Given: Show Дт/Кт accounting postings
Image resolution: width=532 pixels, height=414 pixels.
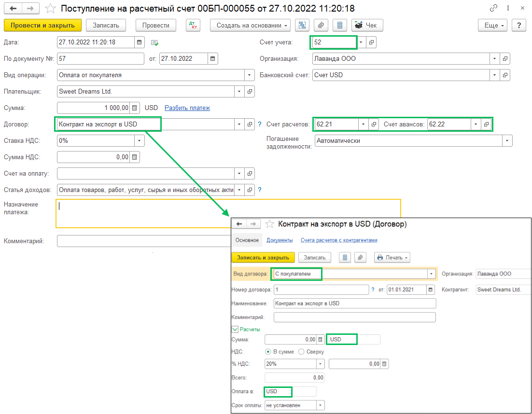Looking at the screenshot, I should (193, 25).
